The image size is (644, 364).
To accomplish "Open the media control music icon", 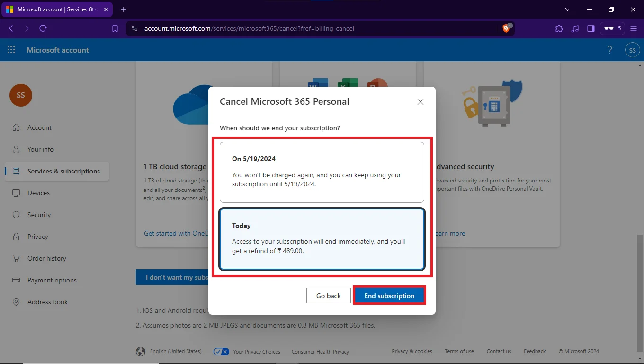I will tap(575, 28).
